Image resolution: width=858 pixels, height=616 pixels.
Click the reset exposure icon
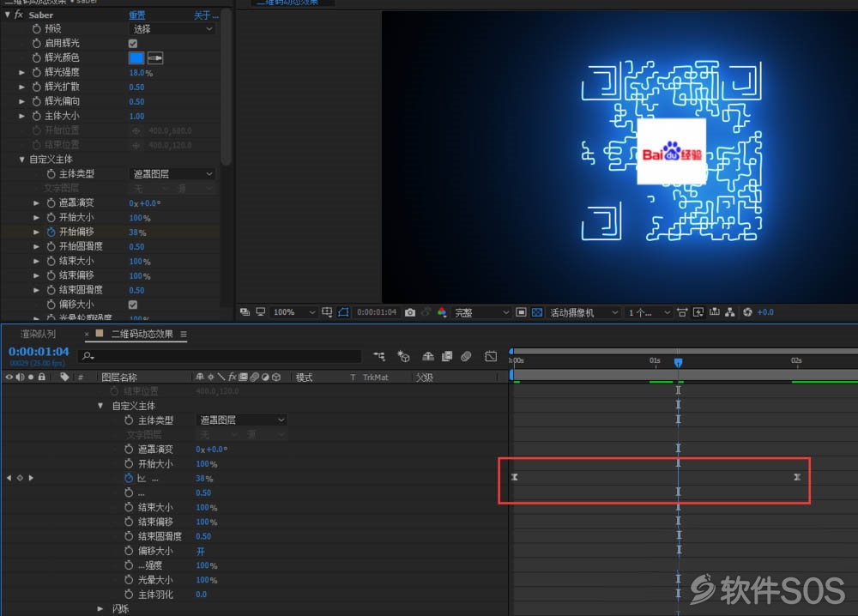(747, 312)
